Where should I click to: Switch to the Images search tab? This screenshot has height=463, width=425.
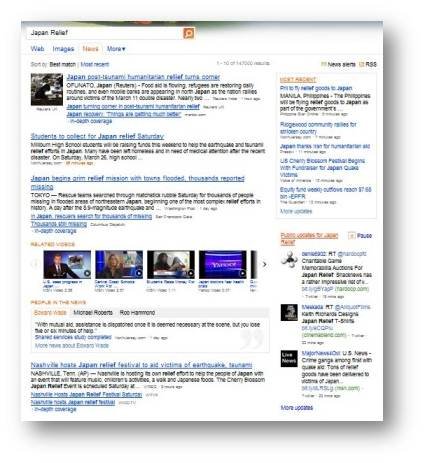(63, 49)
